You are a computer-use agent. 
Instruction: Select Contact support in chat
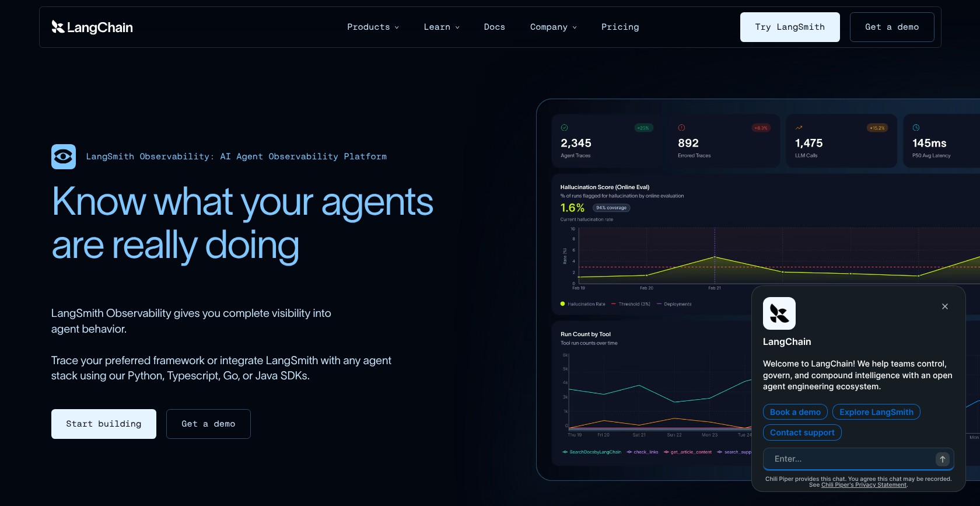point(802,432)
